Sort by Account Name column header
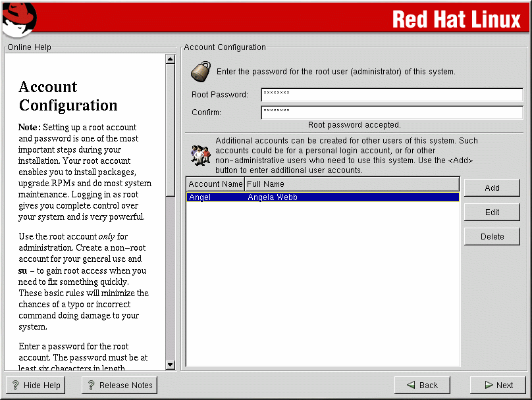Viewport: 532px width, 400px height. pyautogui.click(x=215, y=184)
